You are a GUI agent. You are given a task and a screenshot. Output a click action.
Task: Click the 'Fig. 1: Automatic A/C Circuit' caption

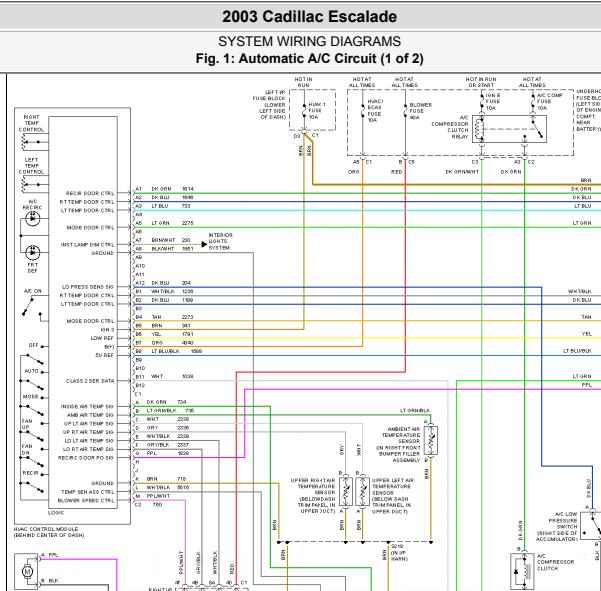pyautogui.click(x=310, y=59)
